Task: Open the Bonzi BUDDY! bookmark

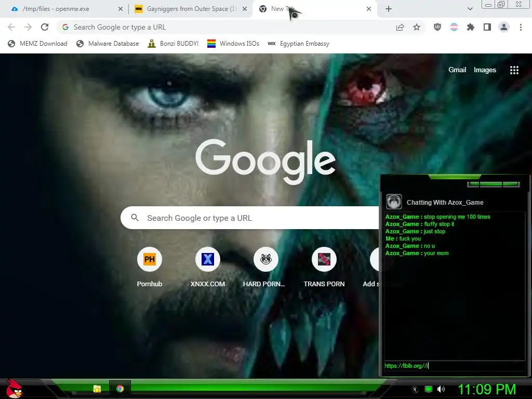Action: tap(173, 44)
